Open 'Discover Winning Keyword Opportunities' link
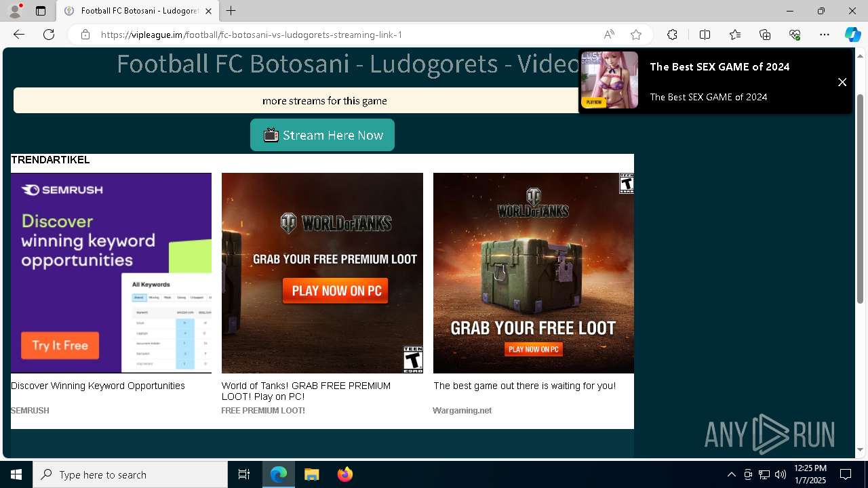Screen dimensions: 868x488 pyautogui.click(x=98, y=386)
